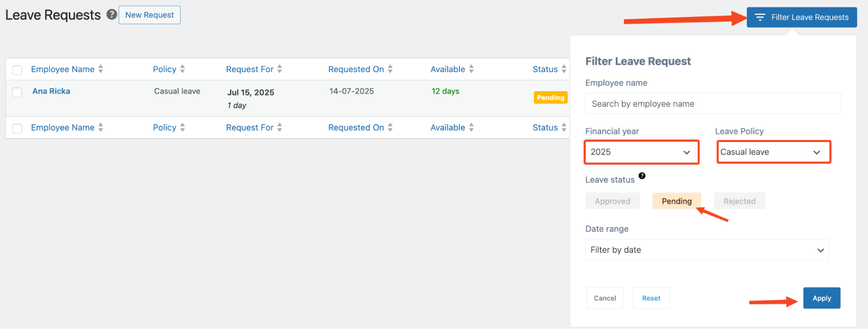Tick the select-all checkbox in table footer
868x329 pixels.
(17, 128)
